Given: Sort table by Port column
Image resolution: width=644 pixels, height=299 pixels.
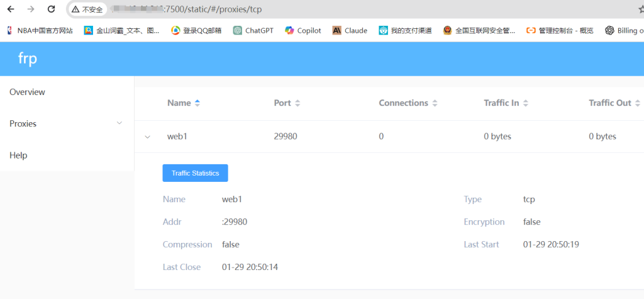Looking at the screenshot, I should [287, 103].
